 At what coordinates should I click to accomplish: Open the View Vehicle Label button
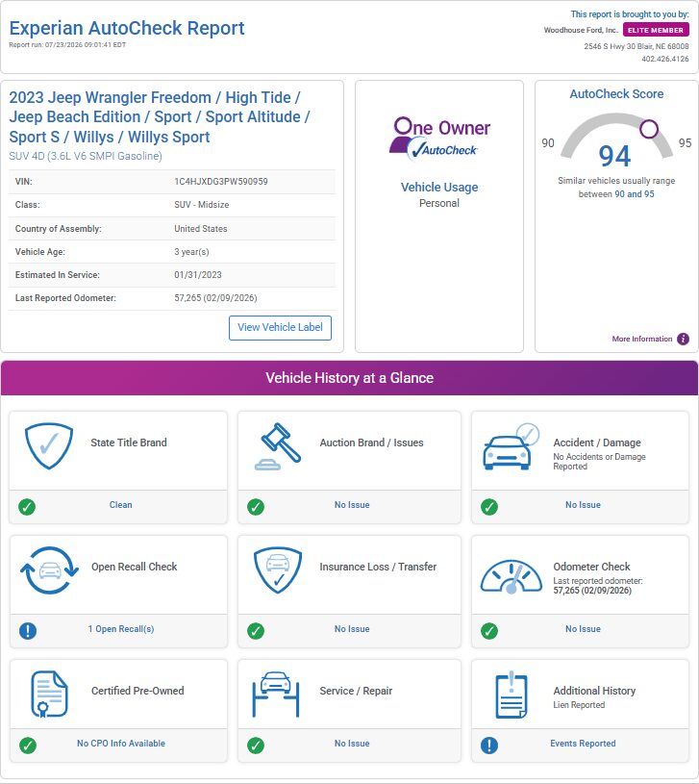pos(280,327)
